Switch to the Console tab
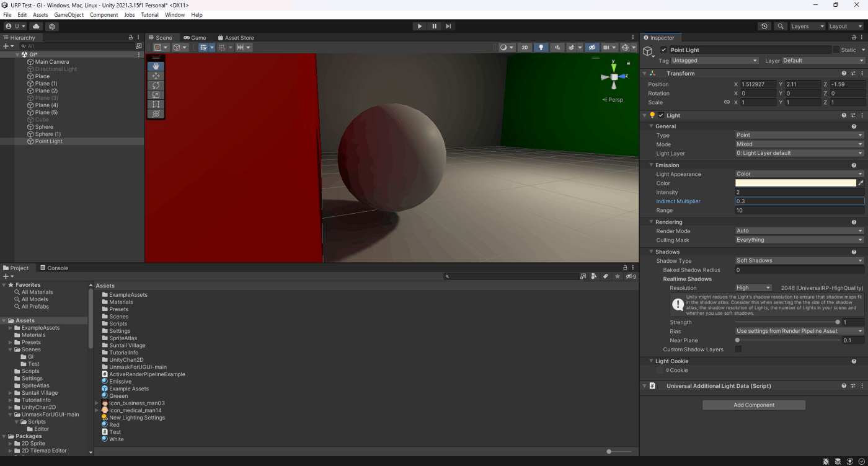 point(54,268)
